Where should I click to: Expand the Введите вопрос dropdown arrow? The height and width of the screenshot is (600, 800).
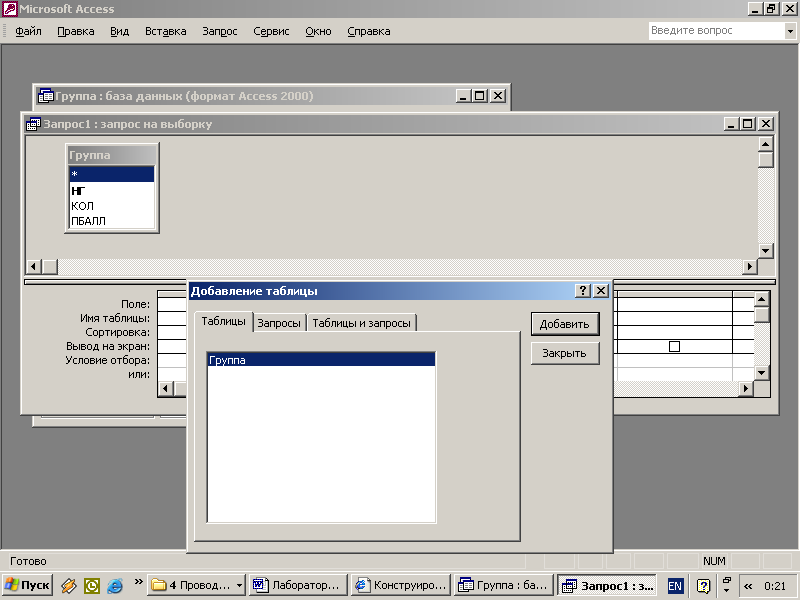click(x=790, y=31)
